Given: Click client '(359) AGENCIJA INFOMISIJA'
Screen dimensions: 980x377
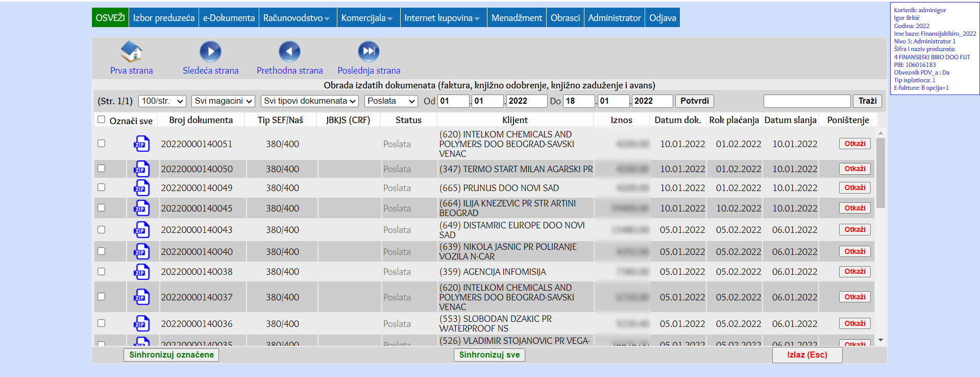Looking at the screenshot, I should [492, 272].
